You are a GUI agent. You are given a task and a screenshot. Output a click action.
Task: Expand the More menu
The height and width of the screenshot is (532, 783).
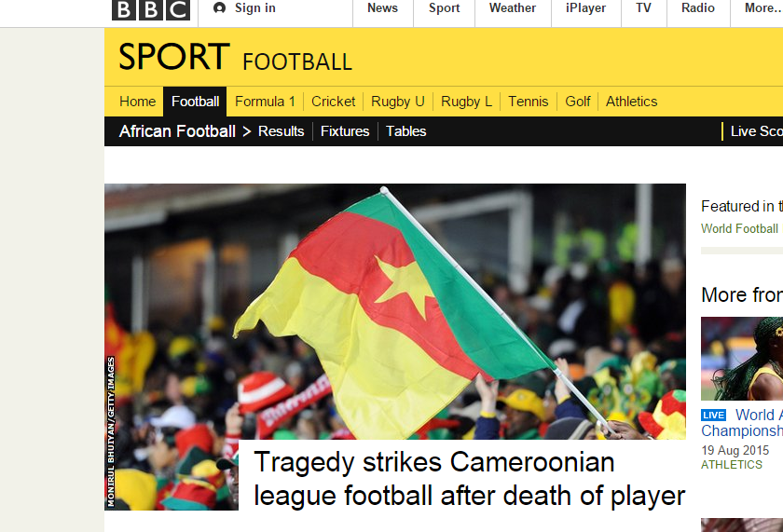point(762,8)
